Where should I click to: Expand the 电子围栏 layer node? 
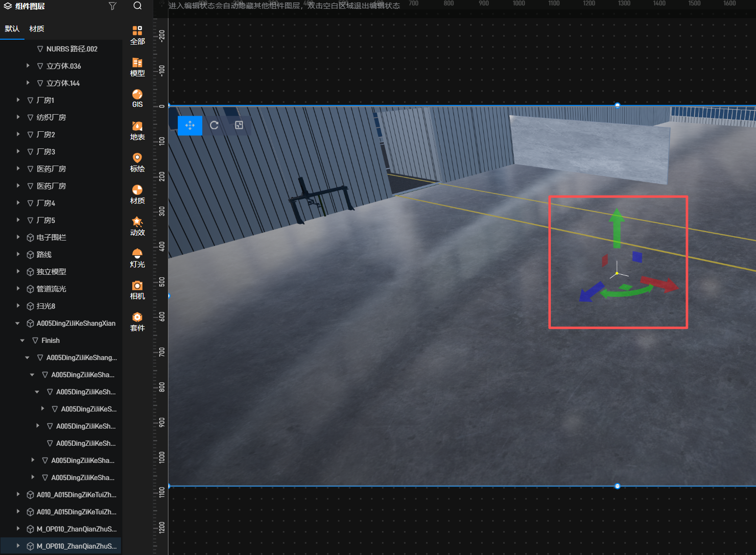click(x=18, y=237)
